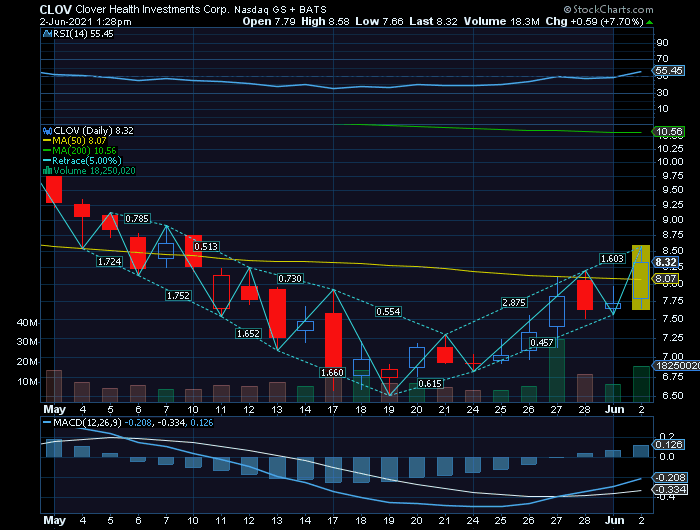Click the RSI(14) 55.45 legend text
Viewport: 700px width, 530px height.
coord(83,34)
